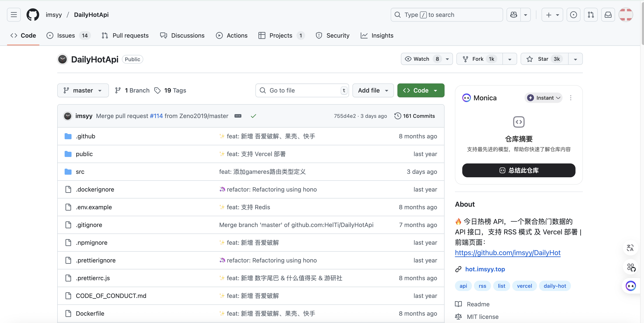Open the Insights tab
This screenshot has height=323, width=644.
click(x=377, y=35)
